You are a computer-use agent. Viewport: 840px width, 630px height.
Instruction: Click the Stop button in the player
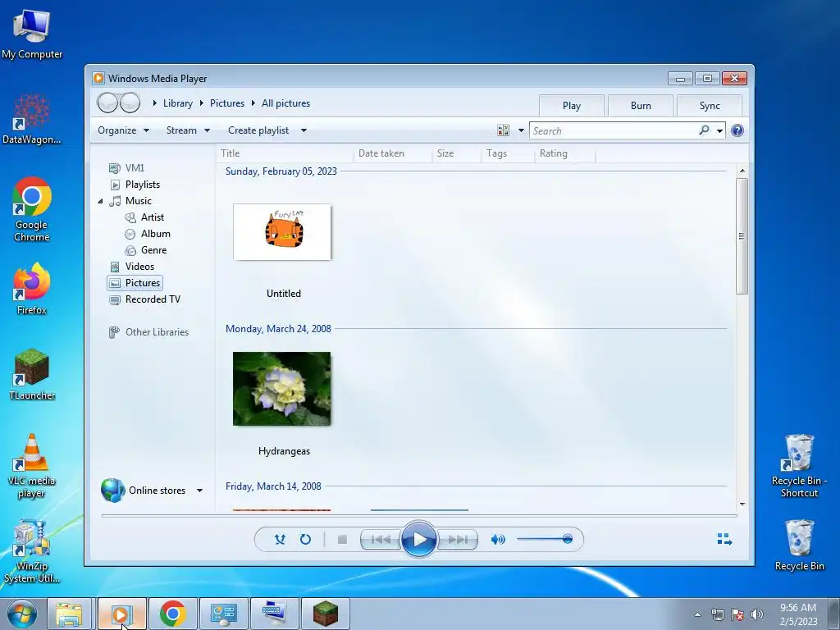pyautogui.click(x=342, y=540)
